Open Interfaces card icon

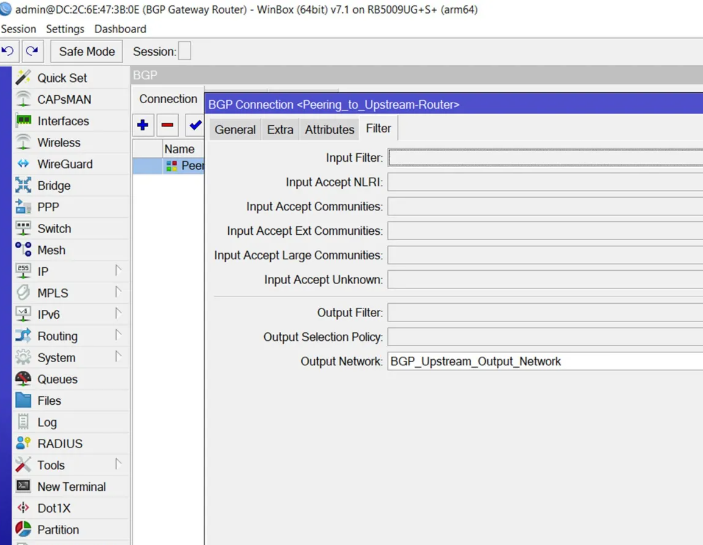(x=23, y=121)
